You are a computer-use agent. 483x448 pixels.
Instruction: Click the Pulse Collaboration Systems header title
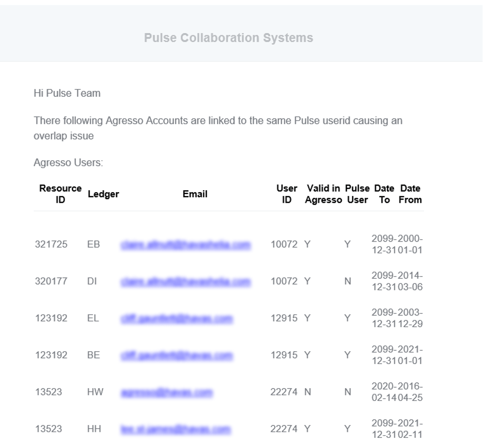(x=229, y=38)
